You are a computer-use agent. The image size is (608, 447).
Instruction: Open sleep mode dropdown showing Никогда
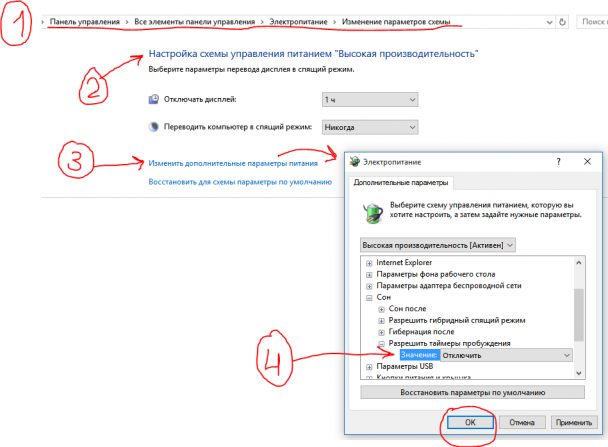[x=370, y=127]
